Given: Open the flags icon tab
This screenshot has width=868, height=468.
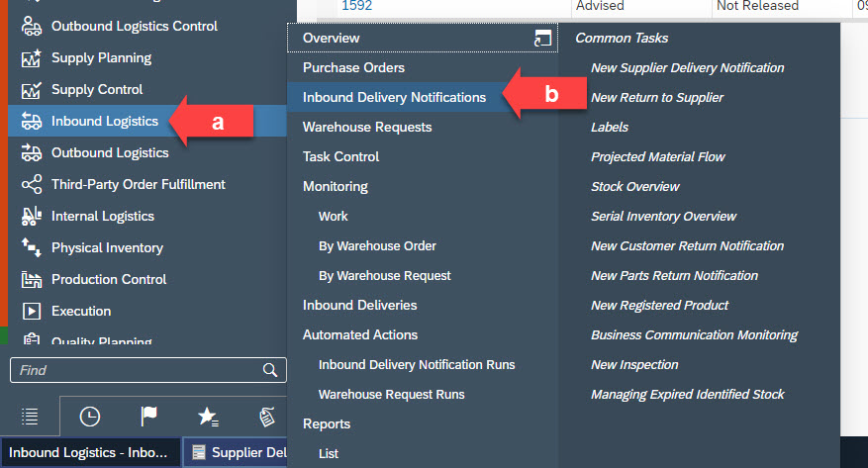Looking at the screenshot, I should point(148,417).
